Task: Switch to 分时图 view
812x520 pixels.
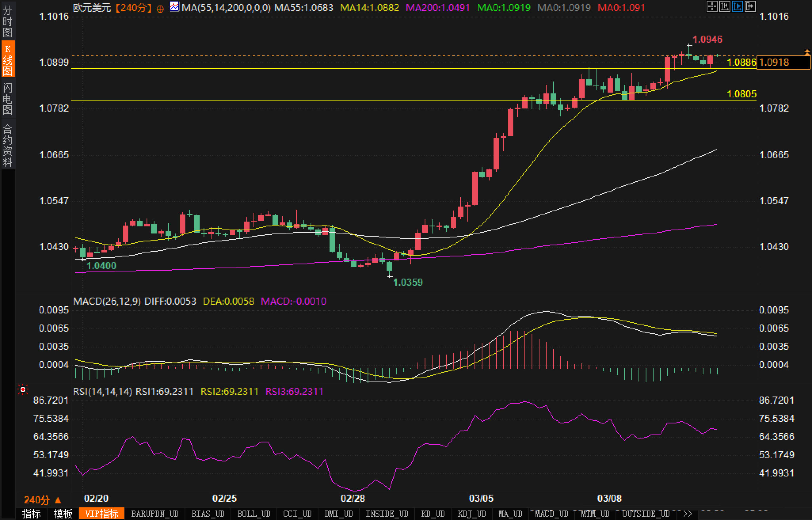Action: click(8, 22)
